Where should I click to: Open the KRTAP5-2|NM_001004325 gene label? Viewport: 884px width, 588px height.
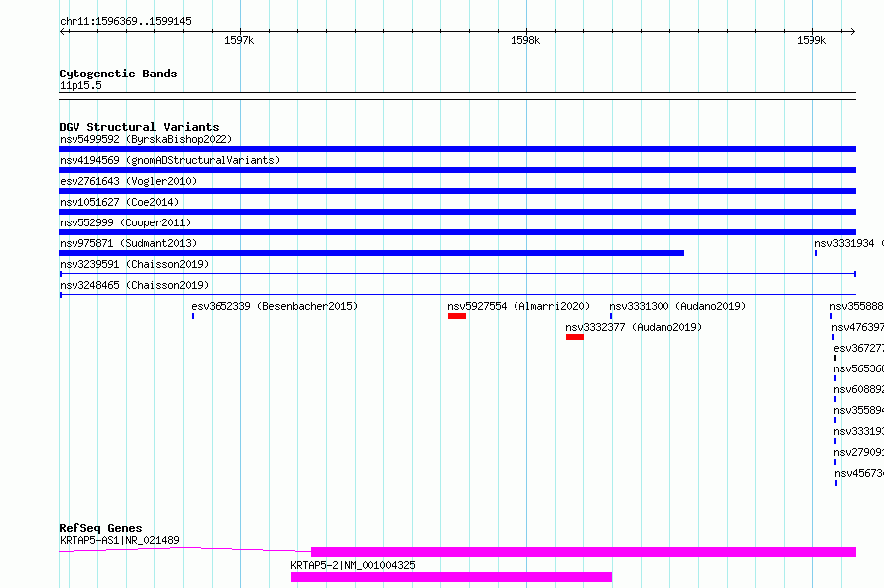353,565
